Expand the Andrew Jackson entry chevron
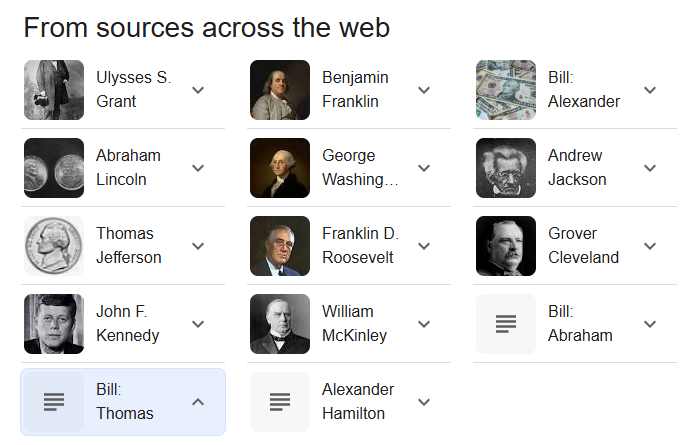The image size is (685, 445). click(650, 168)
